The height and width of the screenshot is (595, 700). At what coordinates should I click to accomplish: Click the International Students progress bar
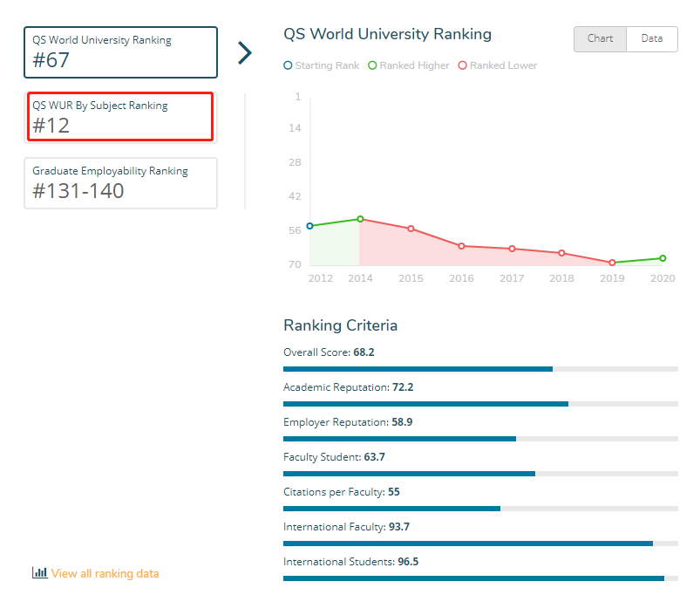[481, 578]
